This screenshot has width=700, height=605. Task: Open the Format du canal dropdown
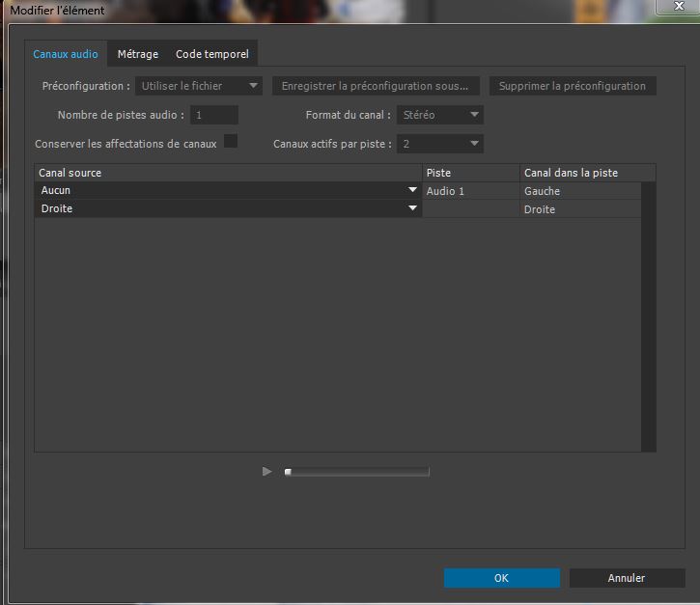[x=440, y=115]
